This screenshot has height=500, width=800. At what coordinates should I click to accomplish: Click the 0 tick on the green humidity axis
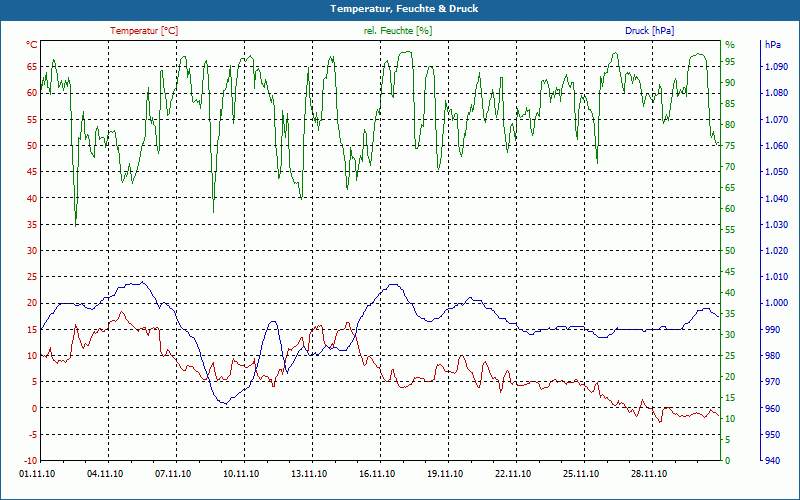point(728,461)
